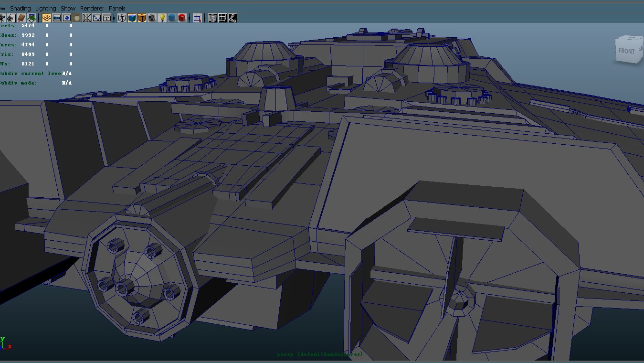The height and width of the screenshot is (363, 644).
Task: Open the Show panel menu
Action: point(68,8)
